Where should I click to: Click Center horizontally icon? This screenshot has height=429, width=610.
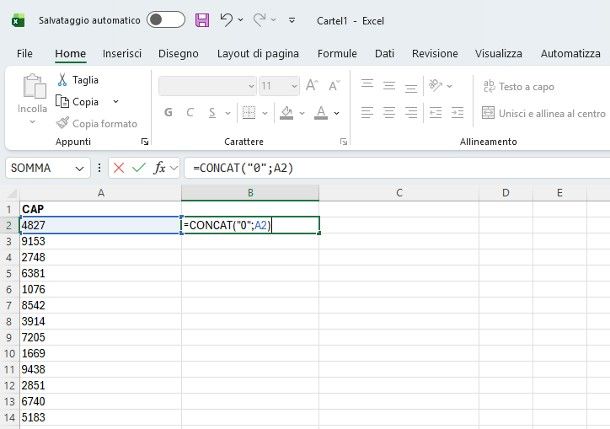[389, 113]
